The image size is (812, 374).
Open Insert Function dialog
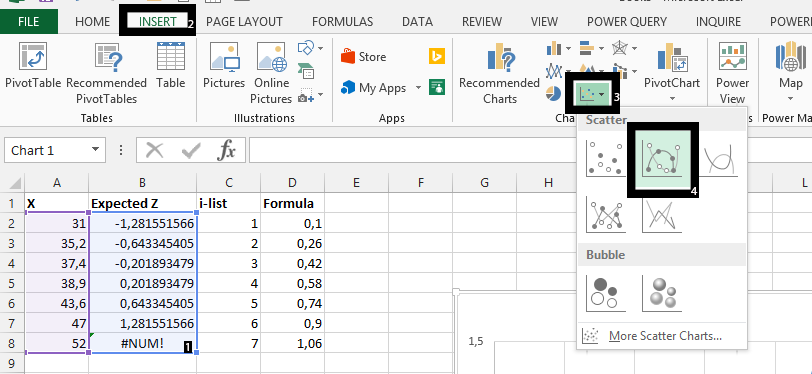[x=226, y=151]
